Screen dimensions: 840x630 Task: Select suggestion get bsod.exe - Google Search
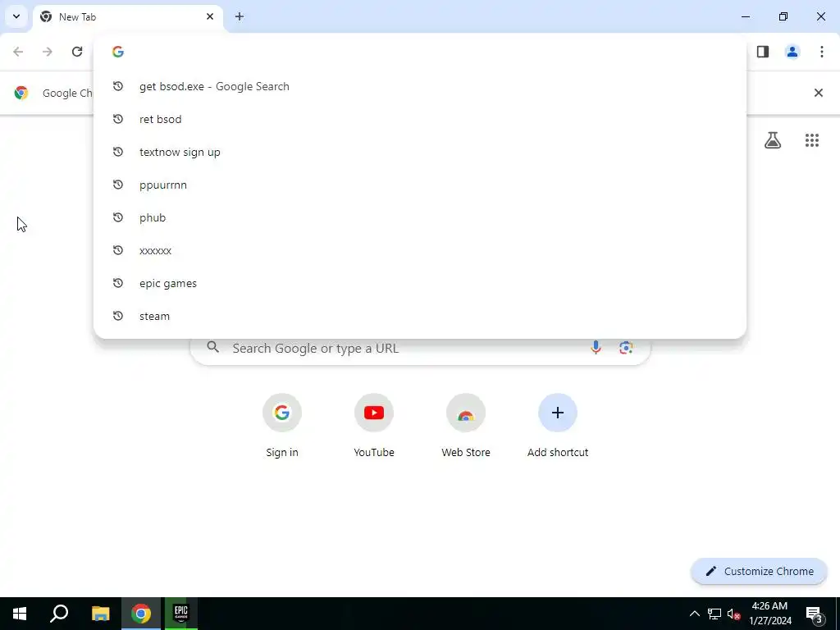click(x=420, y=86)
